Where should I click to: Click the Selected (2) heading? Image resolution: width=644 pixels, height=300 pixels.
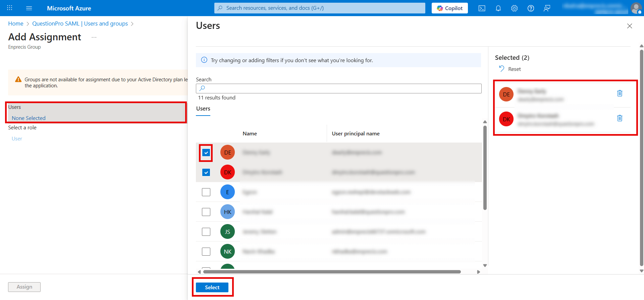point(512,58)
